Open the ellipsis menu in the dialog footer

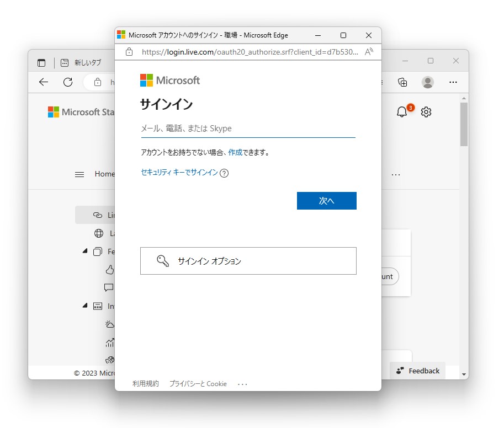(242, 383)
